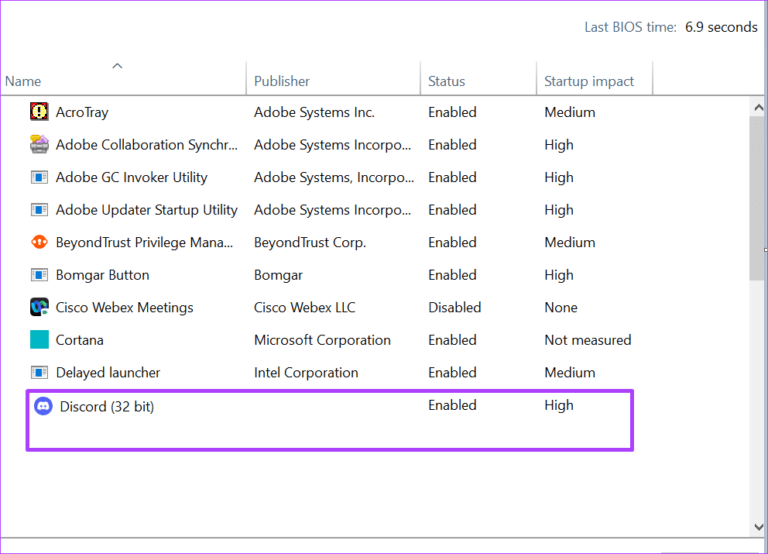Select the Adobe Collaboration Synchr... name
Image resolution: width=768 pixels, height=554 pixels.
[x=146, y=145]
